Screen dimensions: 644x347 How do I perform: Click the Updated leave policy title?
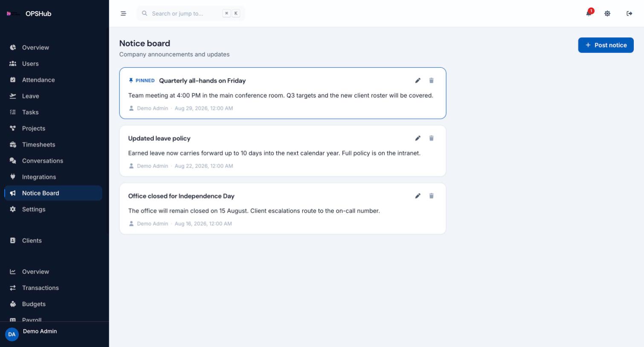click(x=159, y=139)
